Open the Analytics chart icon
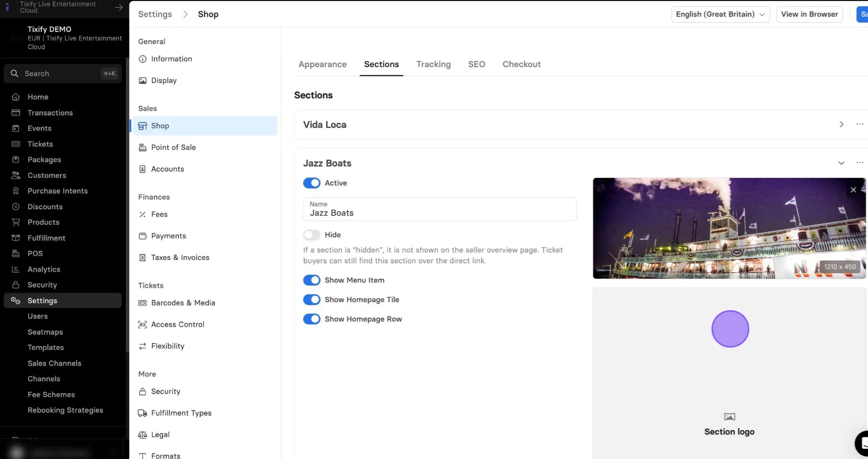The height and width of the screenshot is (459, 868). 16,269
